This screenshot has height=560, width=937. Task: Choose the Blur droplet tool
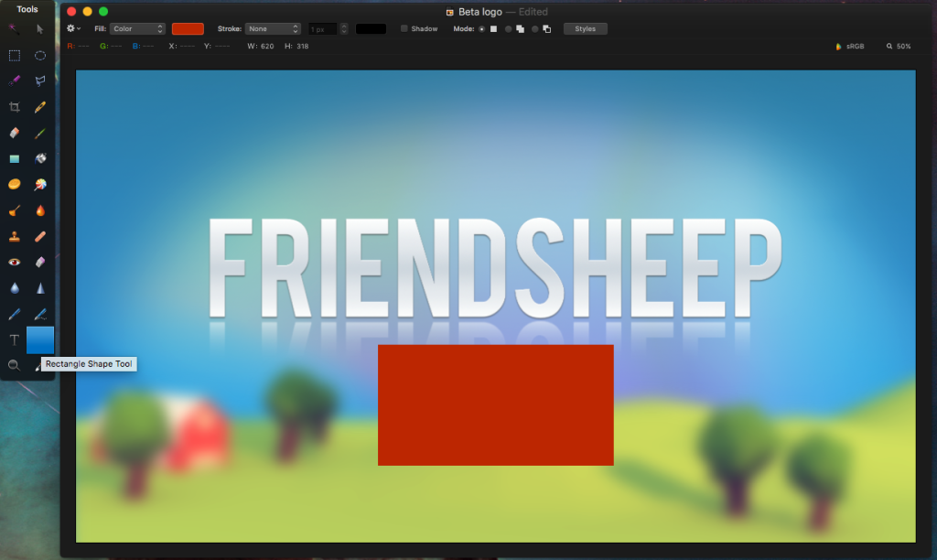(15, 288)
